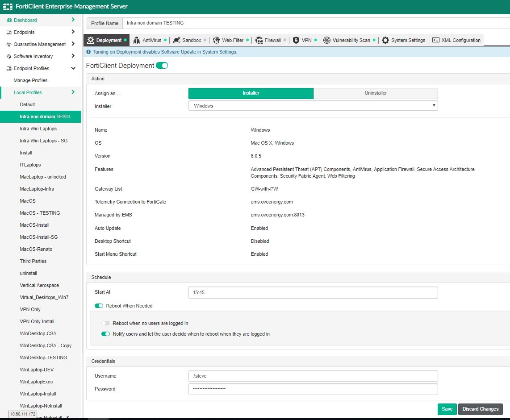Viewport: 510px width, 420px height.
Task: Click the Endpoint Profiles sidebar icon
Action: pyautogui.click(x=9, y=68)
